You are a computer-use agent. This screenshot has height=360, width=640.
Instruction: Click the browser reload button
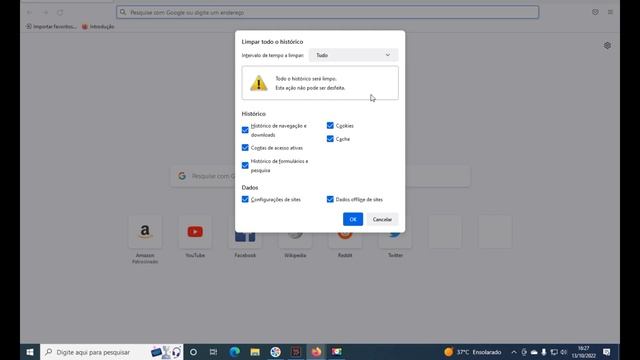(60, 13)
